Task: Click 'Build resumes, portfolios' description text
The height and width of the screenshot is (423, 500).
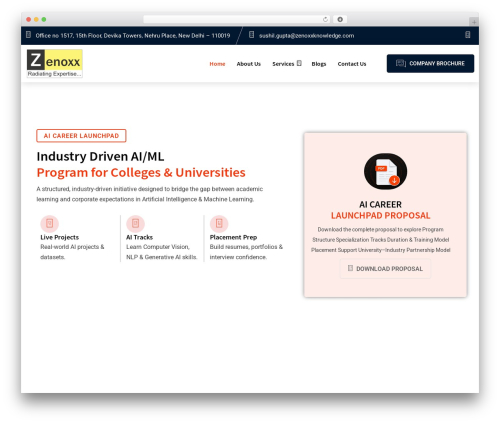Action: (x=246, y=252)
